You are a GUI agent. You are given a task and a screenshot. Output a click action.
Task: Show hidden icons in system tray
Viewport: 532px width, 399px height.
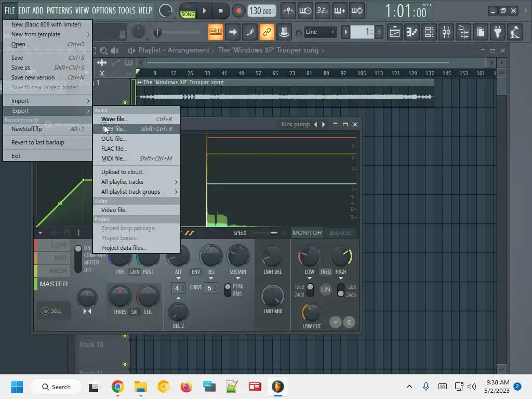pos(409,387)
